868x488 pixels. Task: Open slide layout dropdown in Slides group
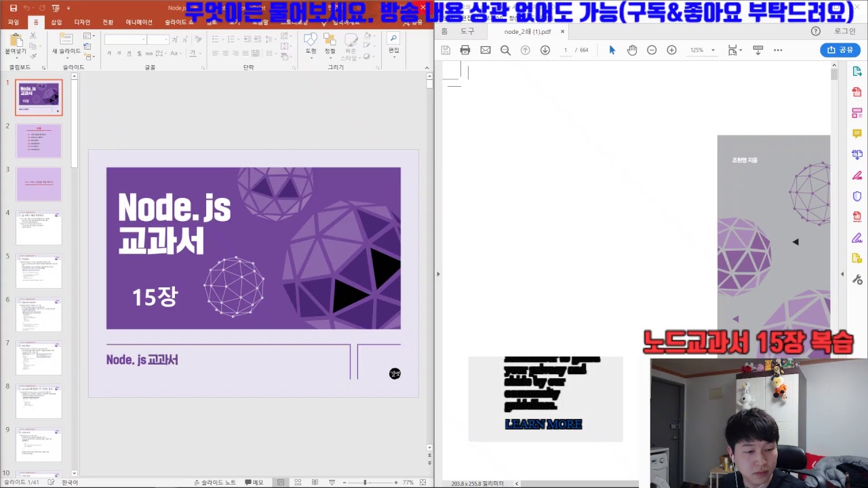[89, 35]
